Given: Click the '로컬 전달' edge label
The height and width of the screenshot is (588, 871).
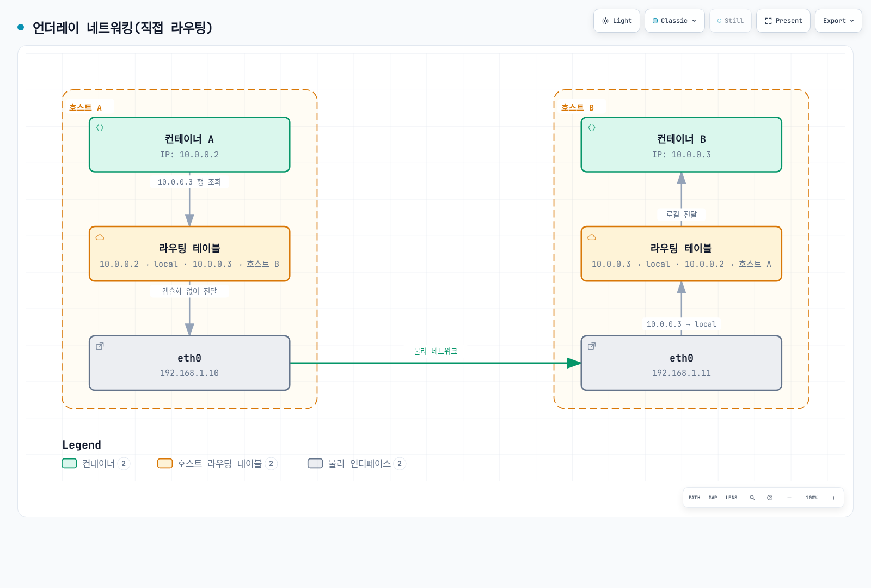Looking at the screenshot, I should click(x=682, y=215).
